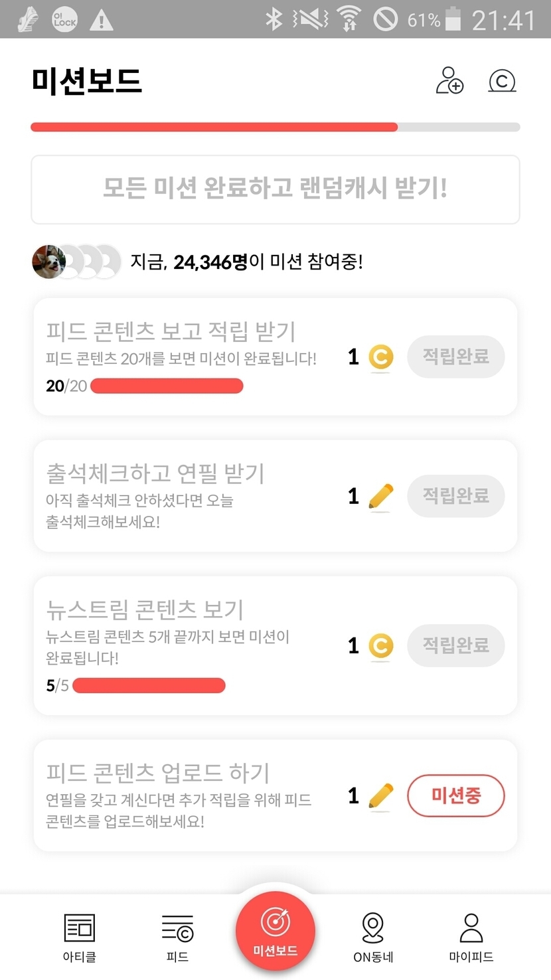The image size is (551, 980).
Task: Tap 모든 미션 완료하고 랜덤캐시 받기 banner
Action: pyautogui.click(x=275, y=189)
